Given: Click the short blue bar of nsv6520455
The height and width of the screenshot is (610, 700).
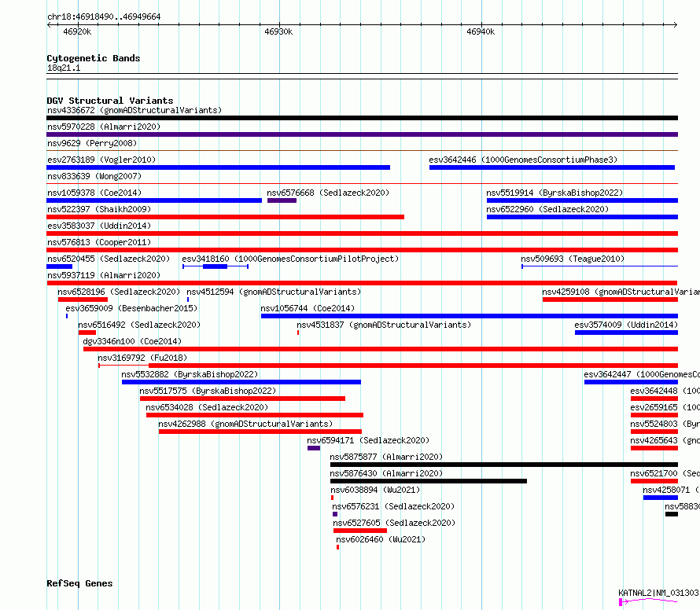Looking at the screenshot, I should [59, 266].
